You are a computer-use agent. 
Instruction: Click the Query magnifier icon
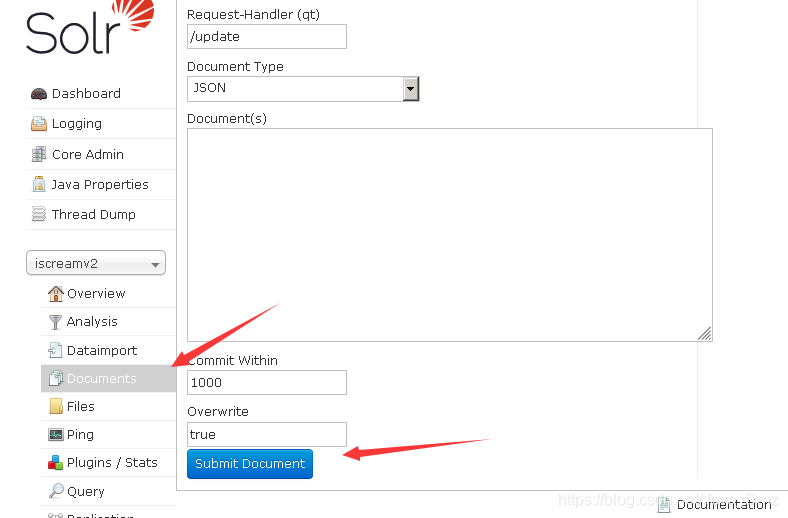[55, 491]
